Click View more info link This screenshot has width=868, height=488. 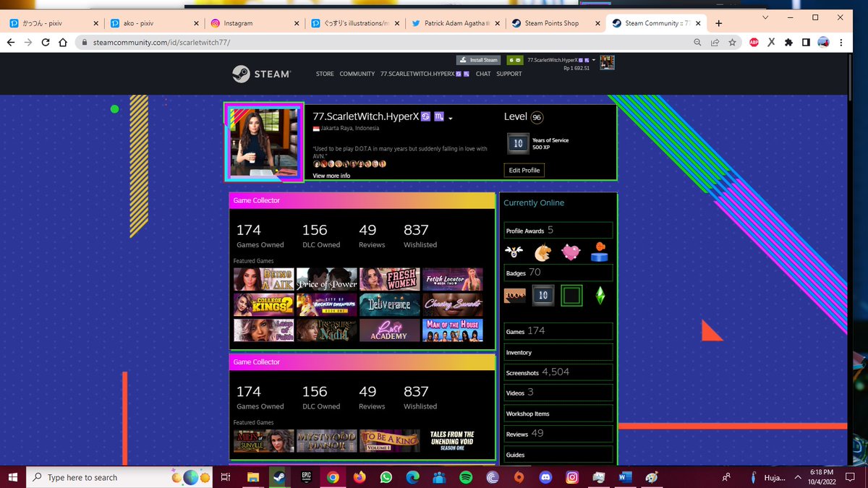click(x=331, y=176)
